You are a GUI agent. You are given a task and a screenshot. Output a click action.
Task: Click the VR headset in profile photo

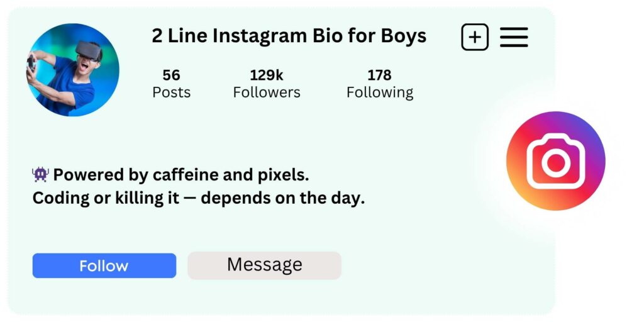(87, 49)
